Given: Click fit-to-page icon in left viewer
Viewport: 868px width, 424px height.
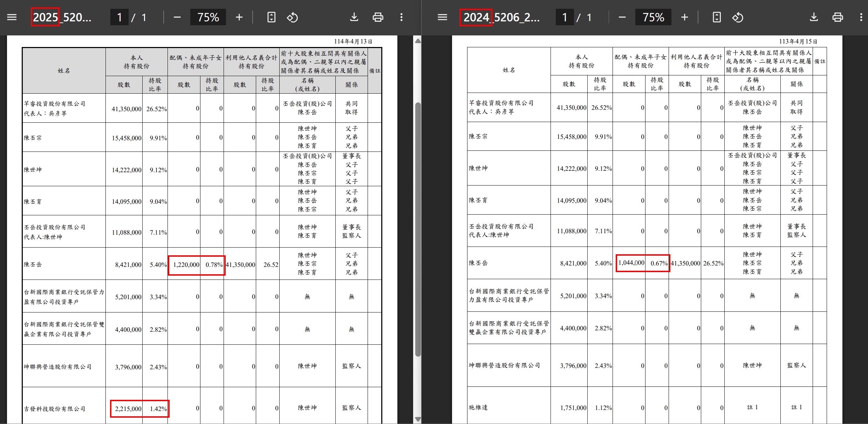Looking at the screenshot, I should click(x=272, y=17).
